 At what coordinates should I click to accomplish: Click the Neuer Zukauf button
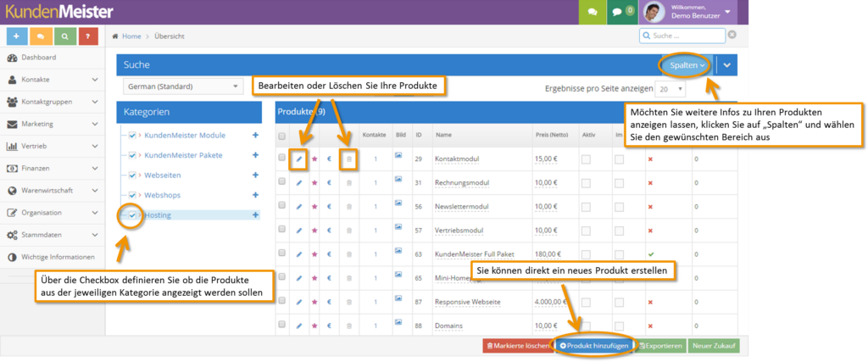click(x=714, y=346)
